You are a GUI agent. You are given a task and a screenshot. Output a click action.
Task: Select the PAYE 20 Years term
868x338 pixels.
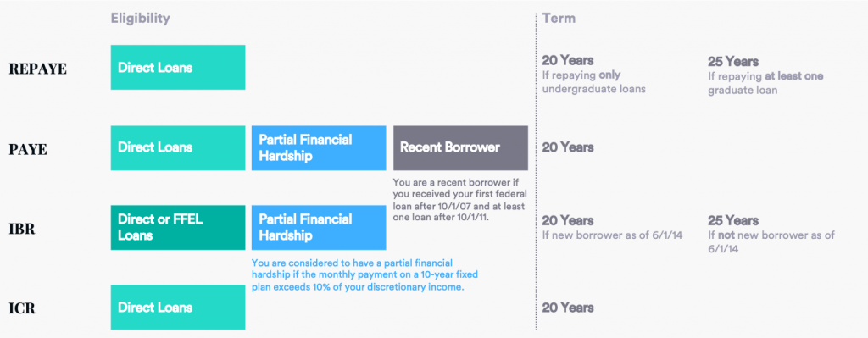568,147
